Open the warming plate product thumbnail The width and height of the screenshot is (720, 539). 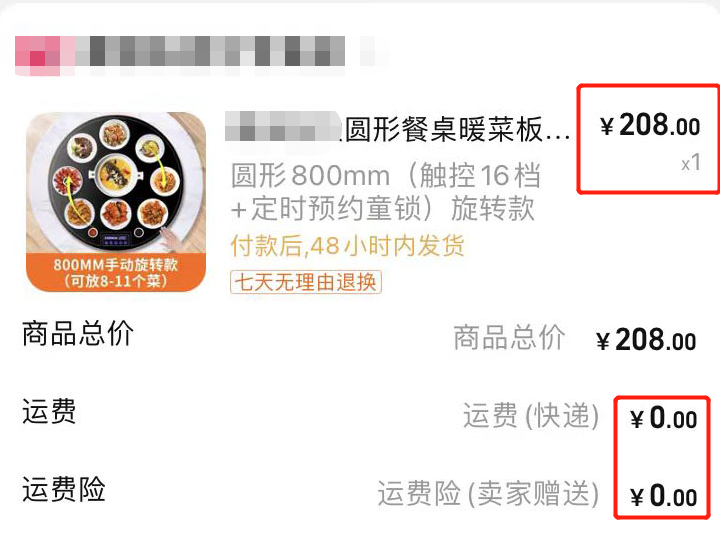coord(116,202)
